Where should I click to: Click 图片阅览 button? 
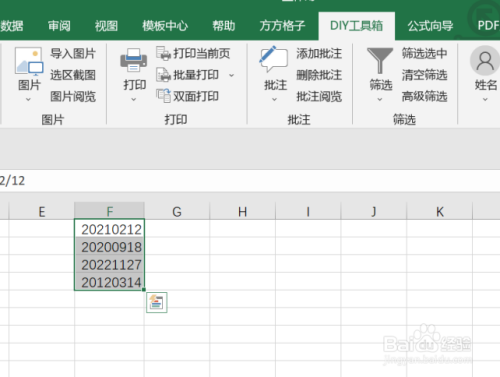(73, 96)
